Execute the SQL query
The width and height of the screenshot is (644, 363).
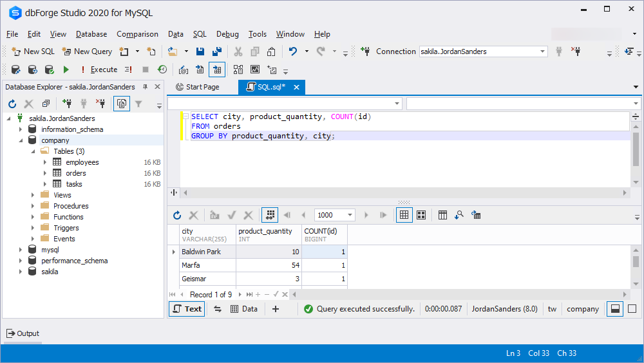point(100,70)
